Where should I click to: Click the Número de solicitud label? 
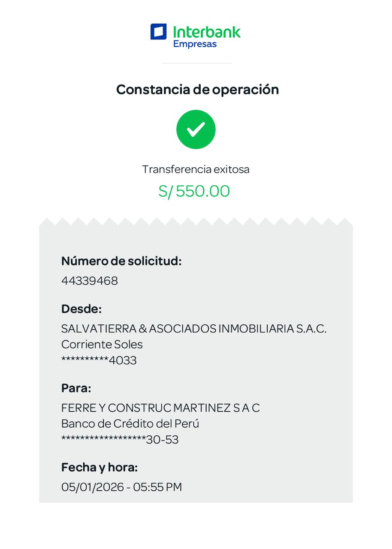tap(121, 261)
